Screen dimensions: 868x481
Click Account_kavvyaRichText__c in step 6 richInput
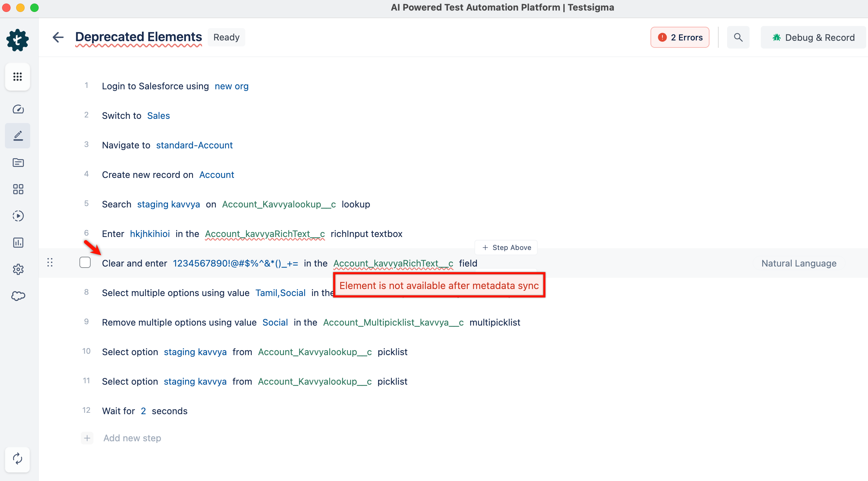pos(265,234)
